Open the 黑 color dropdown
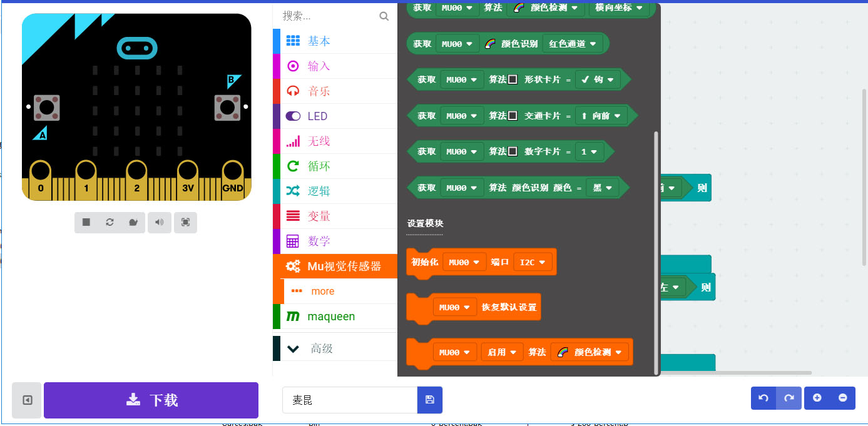The image size is (868, 426). point(602,188)
